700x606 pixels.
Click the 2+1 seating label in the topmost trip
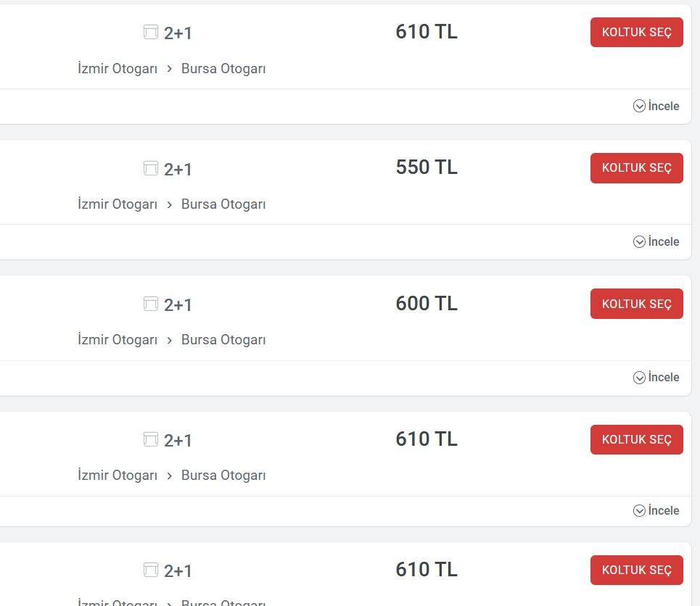pyautogui.click(x=178, y=33)
